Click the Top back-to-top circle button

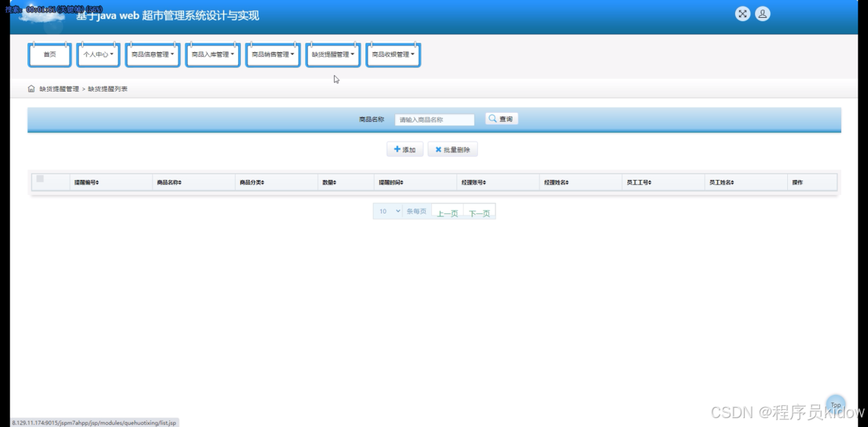836,404
